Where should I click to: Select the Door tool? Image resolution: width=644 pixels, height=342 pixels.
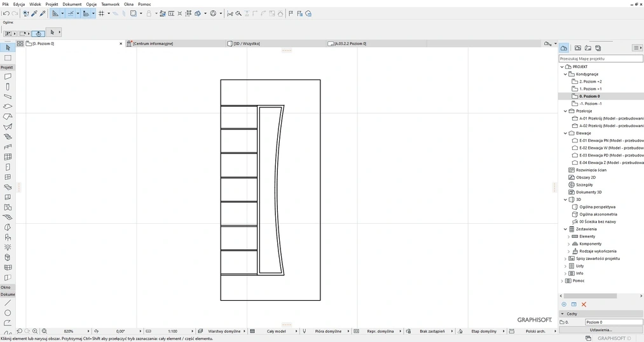pos(8,167)
